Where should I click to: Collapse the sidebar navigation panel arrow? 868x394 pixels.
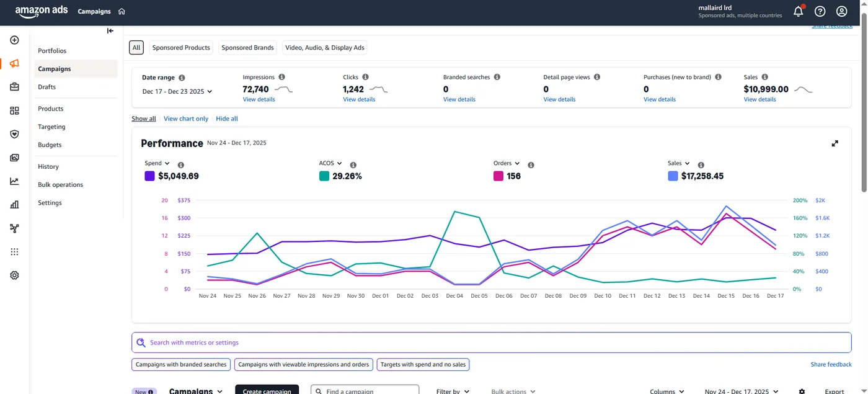(x=110, y=31)
